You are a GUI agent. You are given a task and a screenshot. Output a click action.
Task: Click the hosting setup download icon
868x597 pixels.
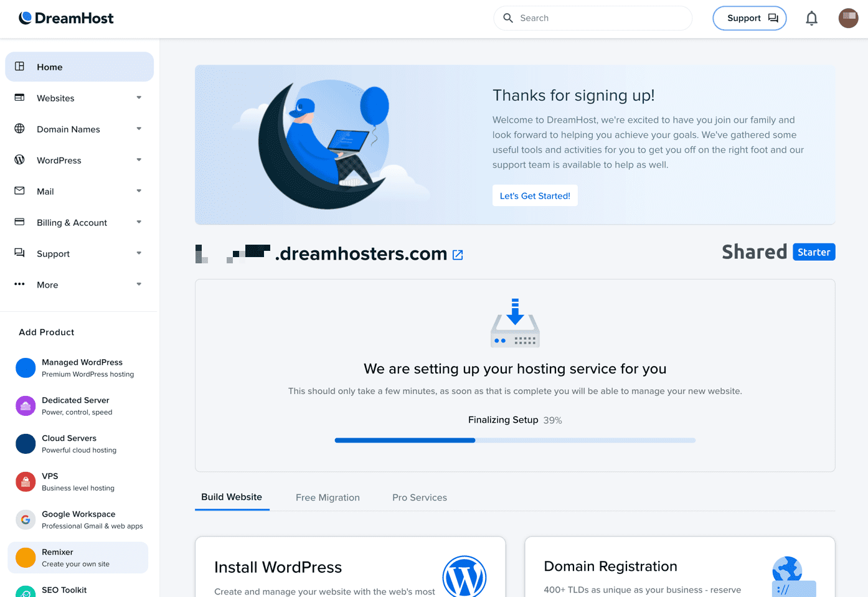pos(515,322)
